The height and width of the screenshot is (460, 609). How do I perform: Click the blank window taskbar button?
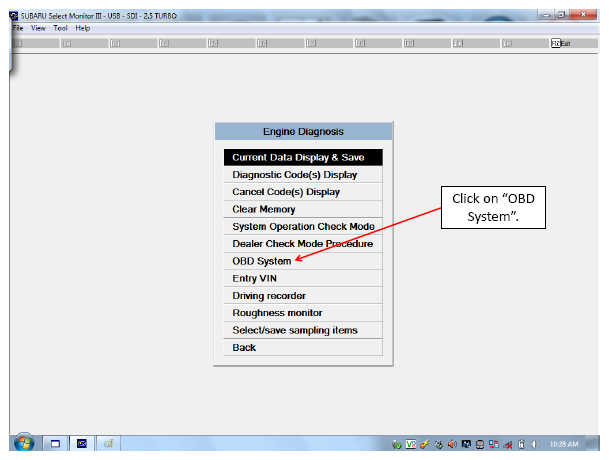(56, 444)
